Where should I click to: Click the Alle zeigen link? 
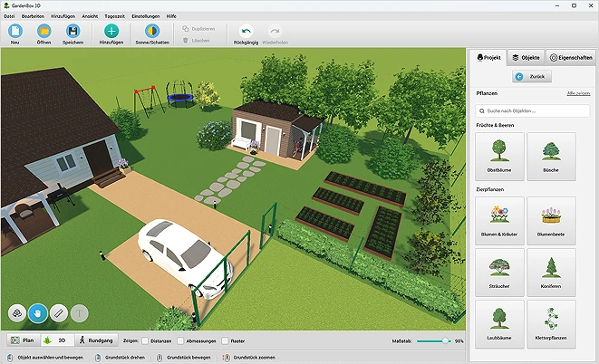(578, 93)
